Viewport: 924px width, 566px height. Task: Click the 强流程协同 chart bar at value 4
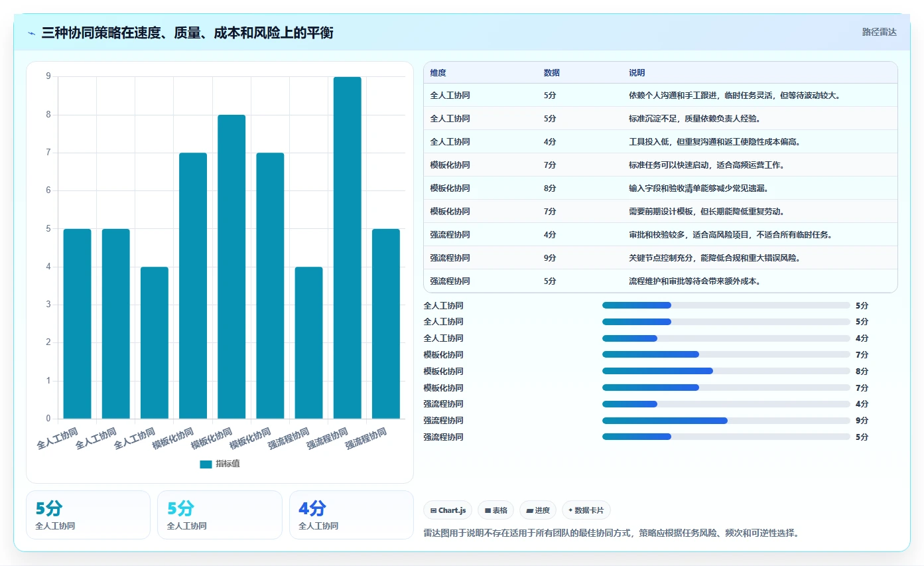pyautogui.click(x=308, y=342)
